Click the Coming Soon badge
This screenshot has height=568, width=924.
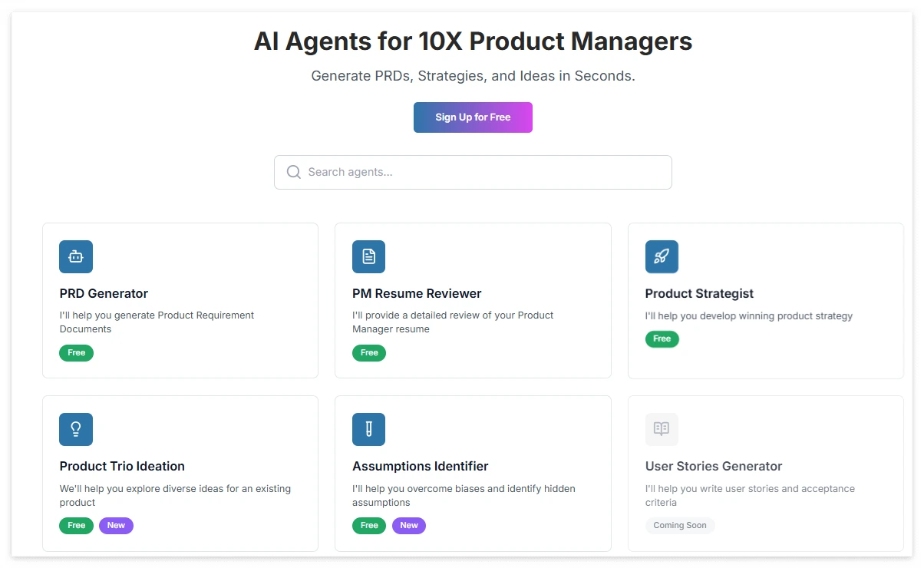[x=680, y=526]
